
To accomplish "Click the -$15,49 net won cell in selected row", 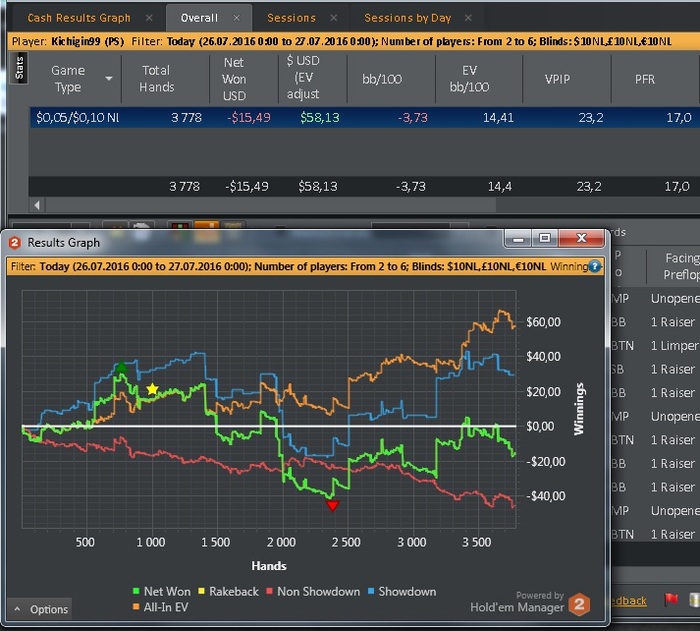I will pos(249,117).
